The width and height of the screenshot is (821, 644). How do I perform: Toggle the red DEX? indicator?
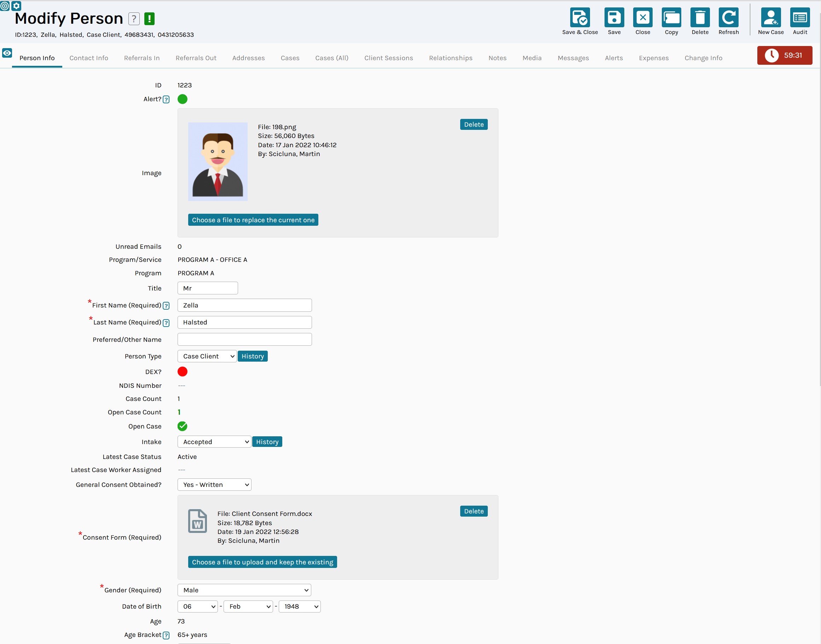click(x=183, y=372)
